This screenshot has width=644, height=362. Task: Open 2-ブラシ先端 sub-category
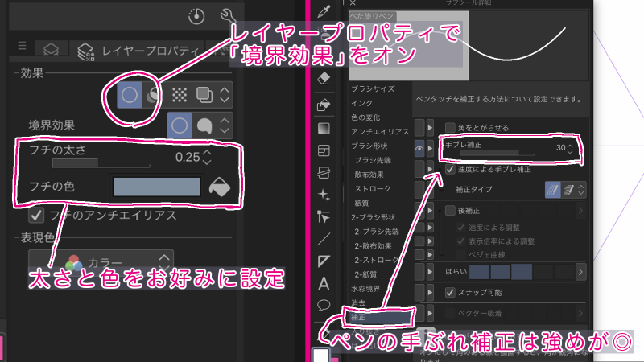pos(377,232)
